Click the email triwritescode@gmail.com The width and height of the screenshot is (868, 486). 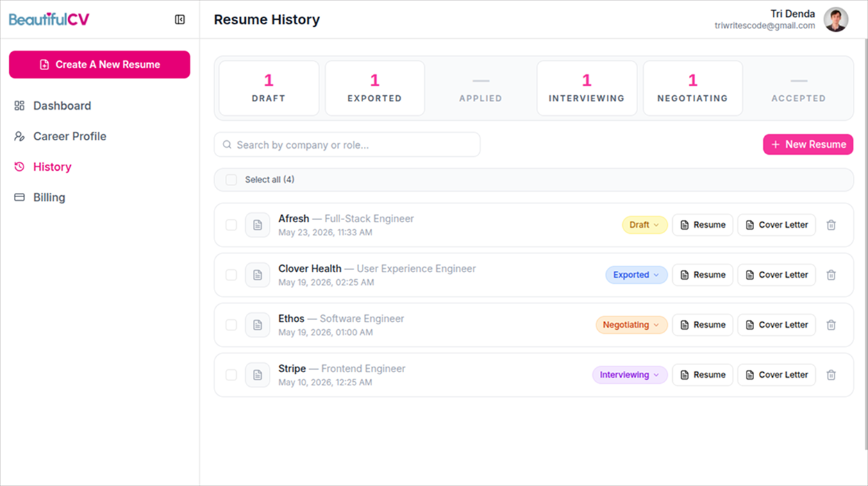click(x=765, y=26)
